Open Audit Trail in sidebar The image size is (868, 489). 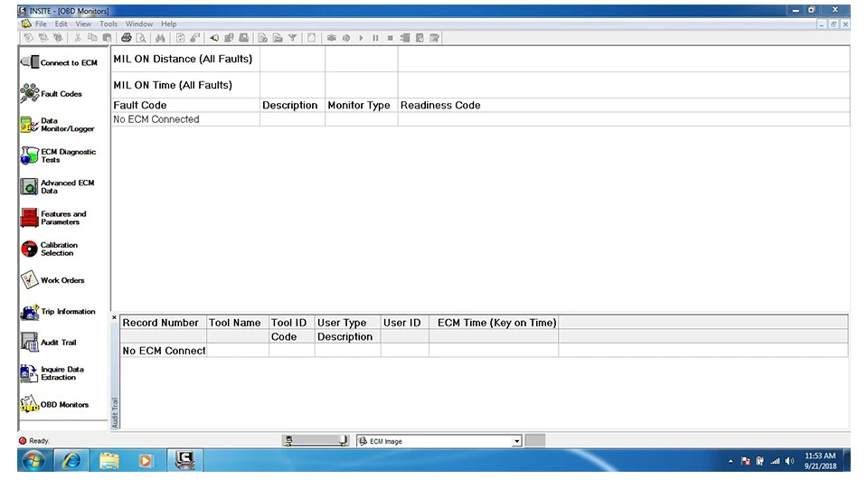[49, 343]
